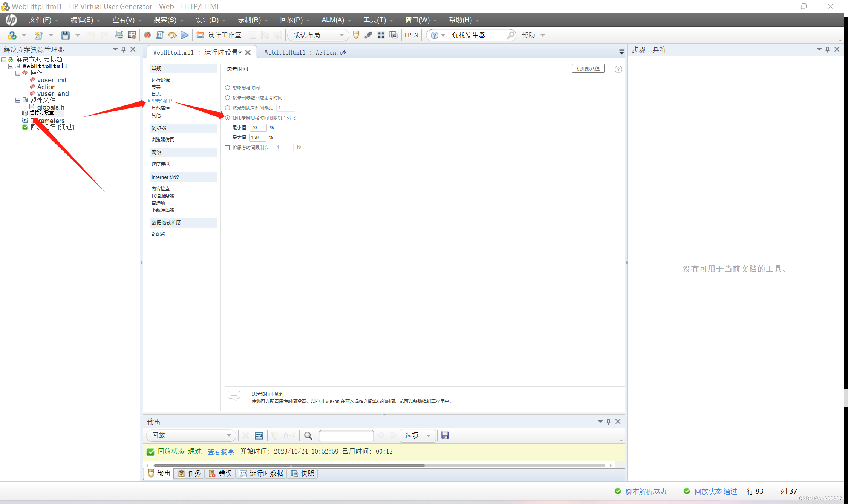Viewport: 848px width, 504px height.
Task: Click the 查看摘要 link
Action: 221,452
